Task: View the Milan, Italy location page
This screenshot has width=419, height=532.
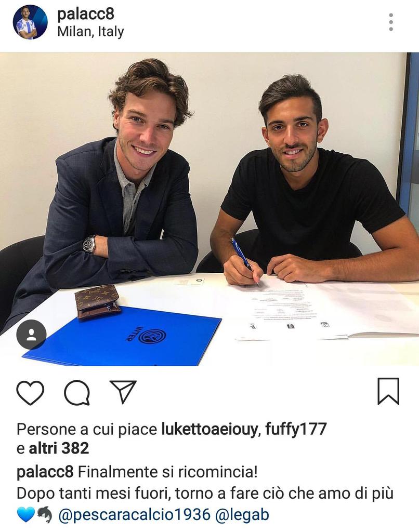Action: pos(90,32)
